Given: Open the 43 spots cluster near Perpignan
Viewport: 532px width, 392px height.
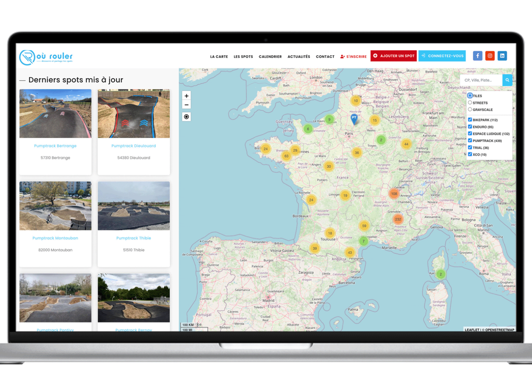Looking at the screenshot, I should (350, 252).
